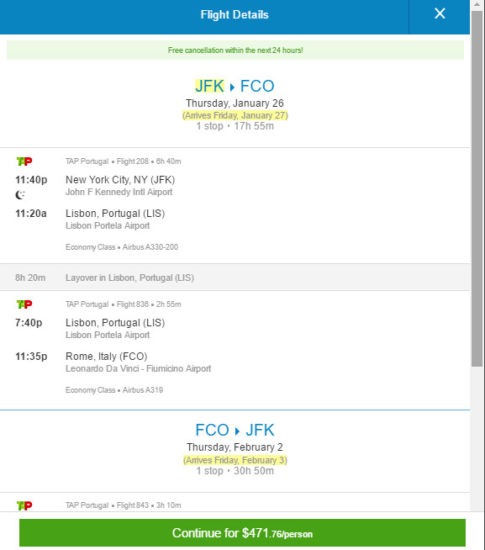Click the Arrives Friday, February 3 note
The image size is (485, 550).
click(x=235, y=460)
